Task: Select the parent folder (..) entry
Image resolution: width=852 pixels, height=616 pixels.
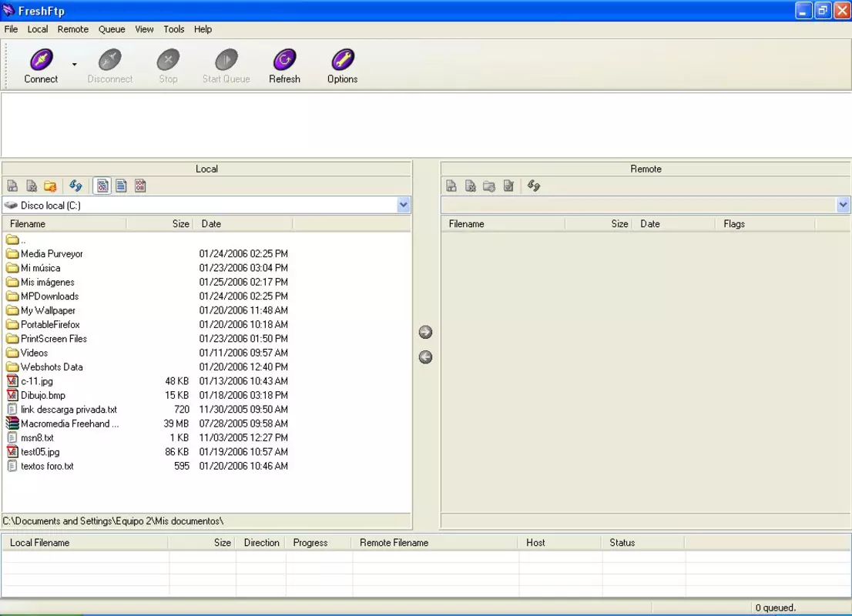Action: [16, 239]
